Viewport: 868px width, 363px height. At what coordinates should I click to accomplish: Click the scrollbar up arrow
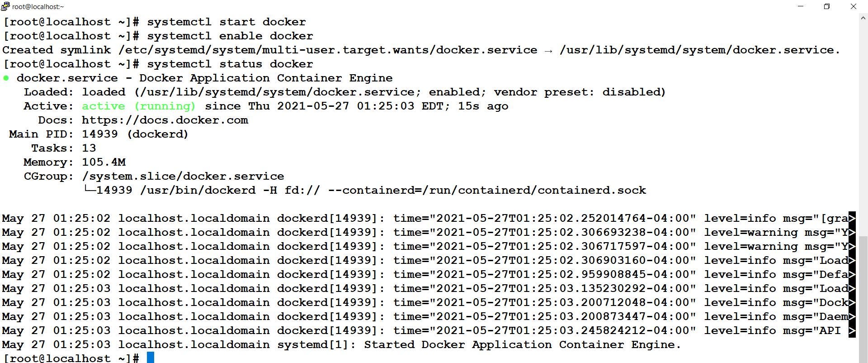[863, 18]
